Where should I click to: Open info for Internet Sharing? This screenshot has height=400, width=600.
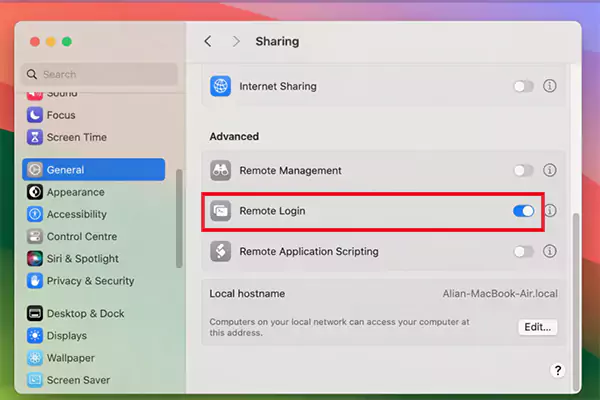click(x=550, y=86)
